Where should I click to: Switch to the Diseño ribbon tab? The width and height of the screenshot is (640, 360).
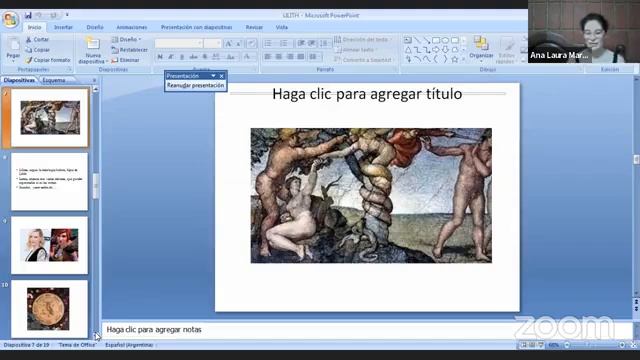click(95, 27)
